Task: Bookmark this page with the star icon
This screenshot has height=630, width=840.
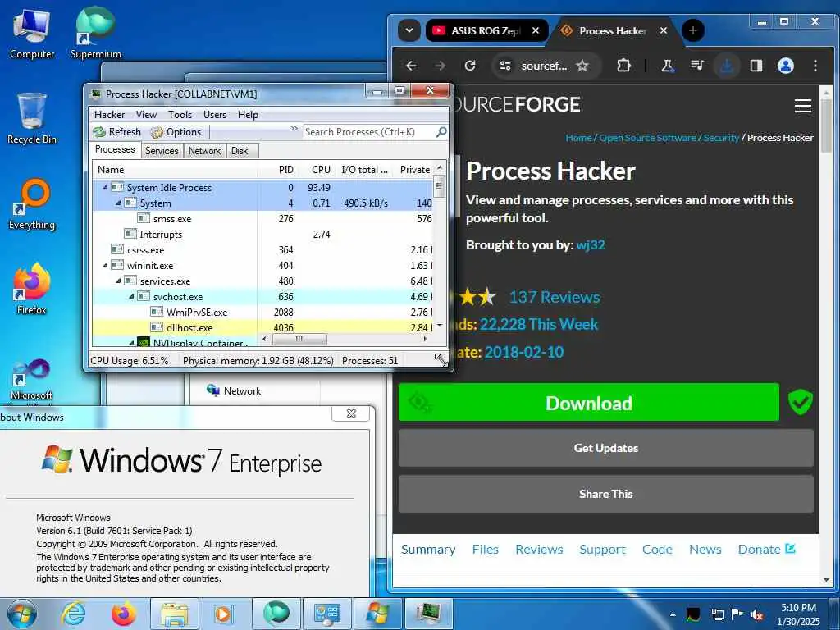Action: [x=582, y=66]
